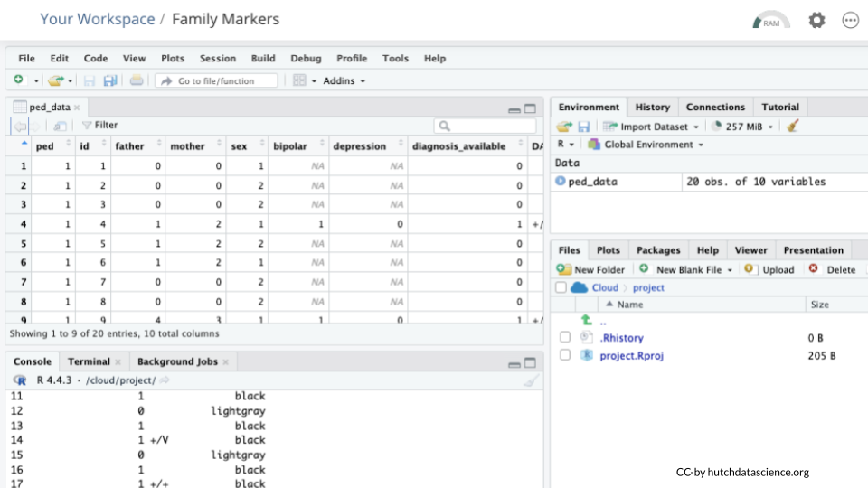Toggle the Filter button in data viewer
Image resolution: width=868 pixels, height=488 pixels.
click(100, 125)
